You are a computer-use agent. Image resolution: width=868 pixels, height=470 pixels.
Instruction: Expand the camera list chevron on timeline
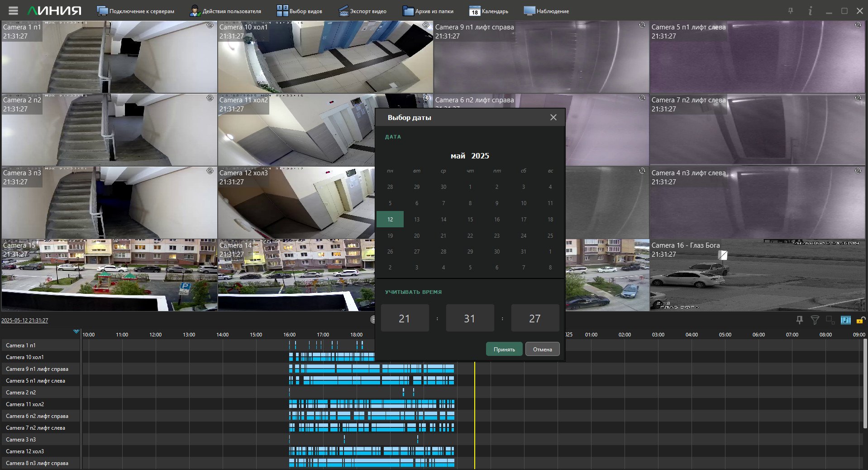pyautogui.click(x=76, y=331)
